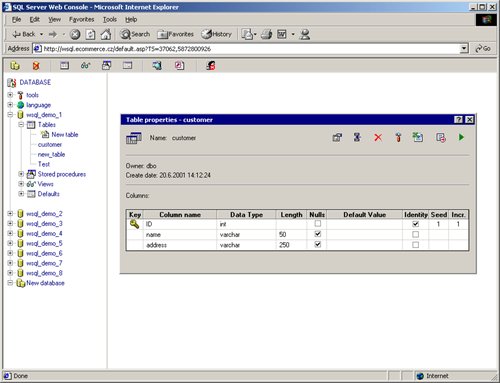This screenshot has width=500, height=383.
Task: Open the Tools menu
Action: coord(110,20)
